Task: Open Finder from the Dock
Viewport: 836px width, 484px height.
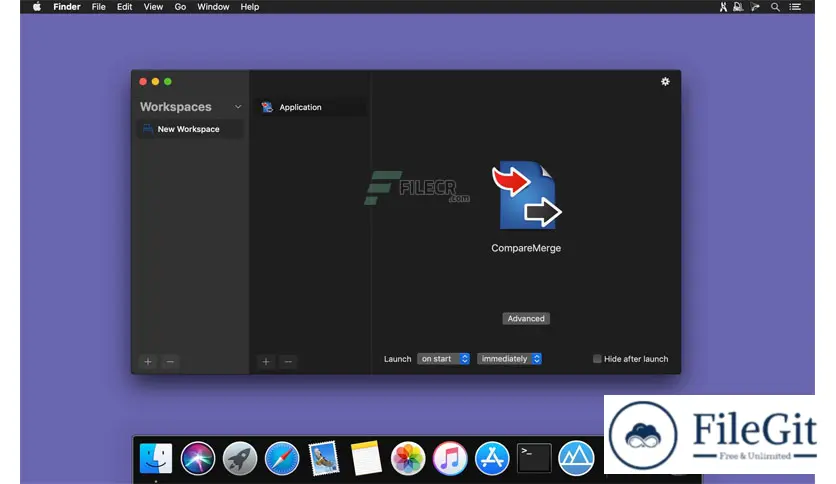Action: click(x=156, y=458)
